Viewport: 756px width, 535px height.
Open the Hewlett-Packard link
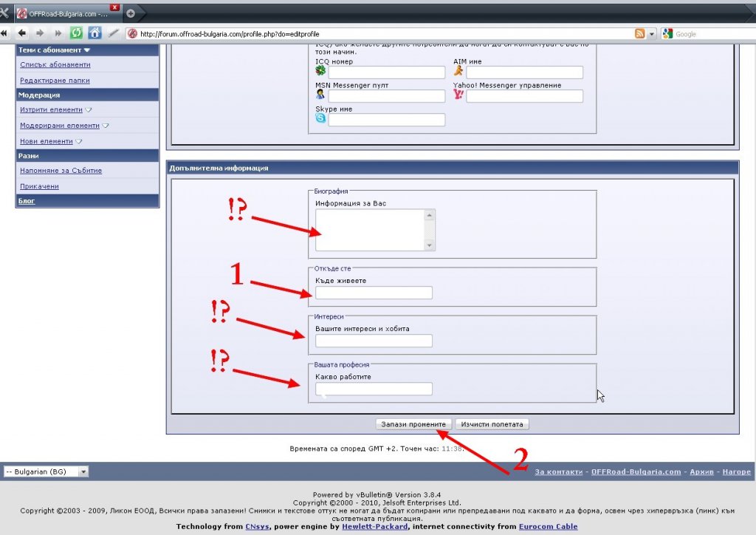pos(374,526)
